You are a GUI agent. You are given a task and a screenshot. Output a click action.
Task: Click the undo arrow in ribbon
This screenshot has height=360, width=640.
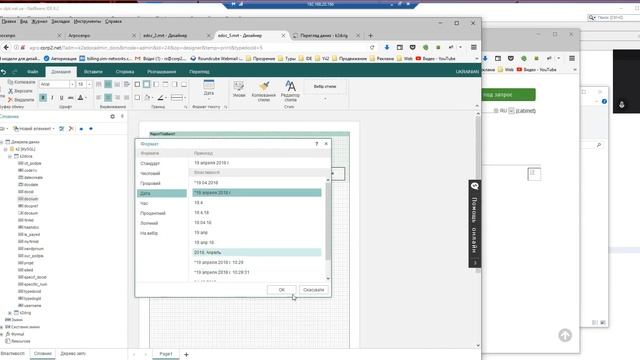4,72
